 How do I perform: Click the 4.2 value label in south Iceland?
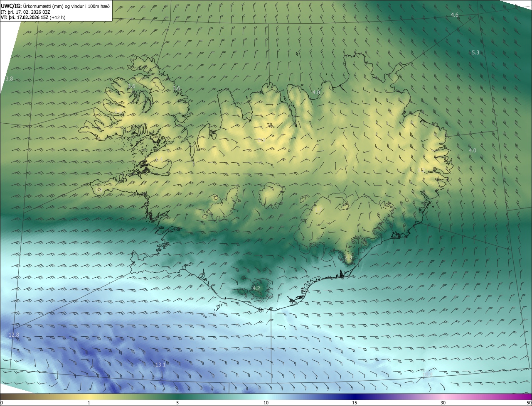pos(256,289)
